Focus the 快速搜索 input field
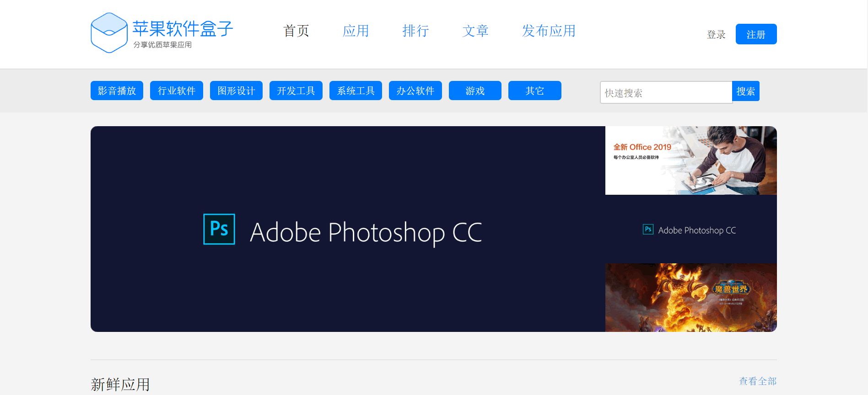The width and height of the screenshot is (868, 395). [x=666, y=92]
